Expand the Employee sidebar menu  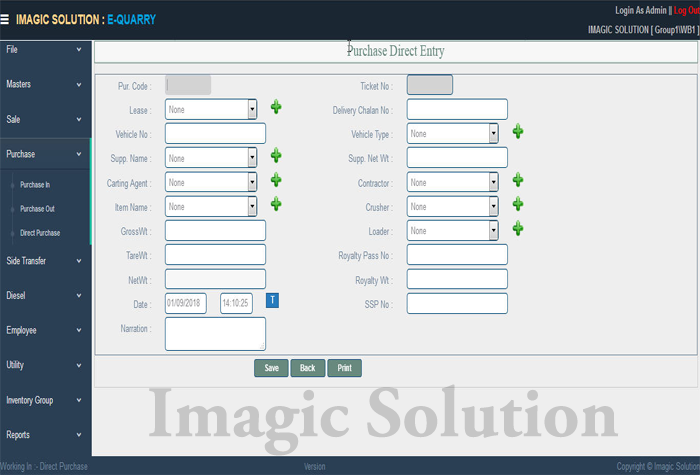[45, 330]
